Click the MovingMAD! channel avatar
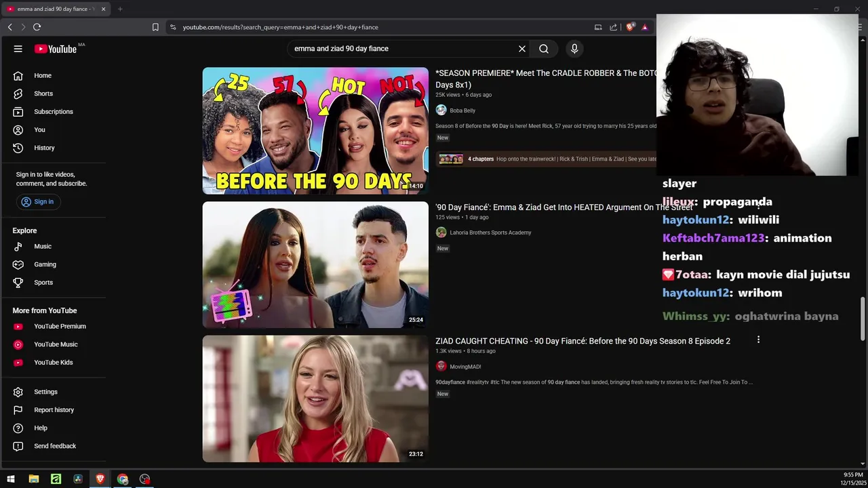The image size is (868, 488). (x=441, y=367)
